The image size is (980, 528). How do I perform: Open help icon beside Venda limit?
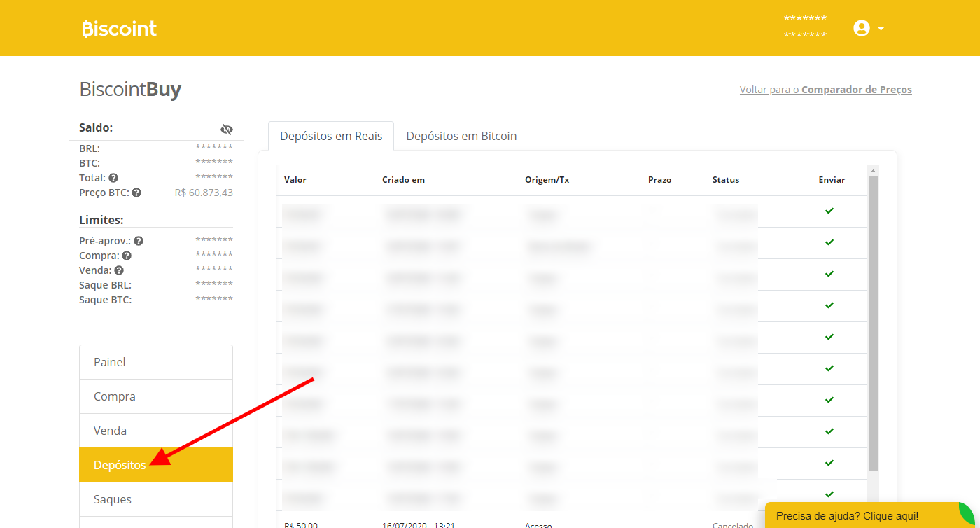pyautogui.click(x=119, y=270)
